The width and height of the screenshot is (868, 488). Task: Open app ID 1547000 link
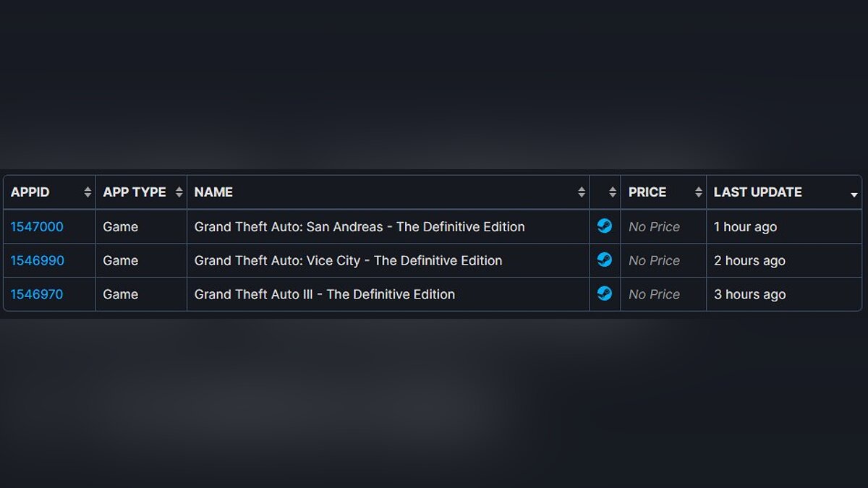coord(37,227)
